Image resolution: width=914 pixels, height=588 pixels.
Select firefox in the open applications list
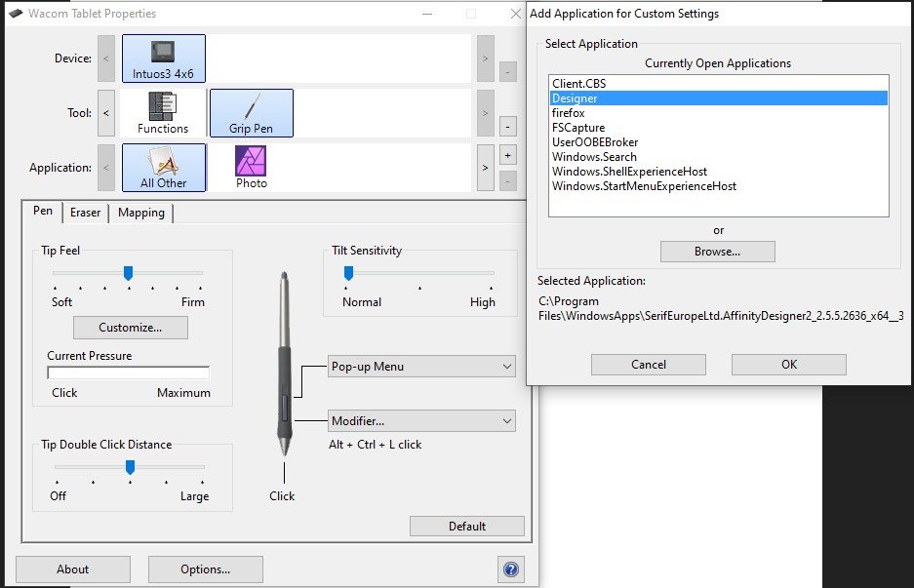pyautogui.click(x=718, y=113)
